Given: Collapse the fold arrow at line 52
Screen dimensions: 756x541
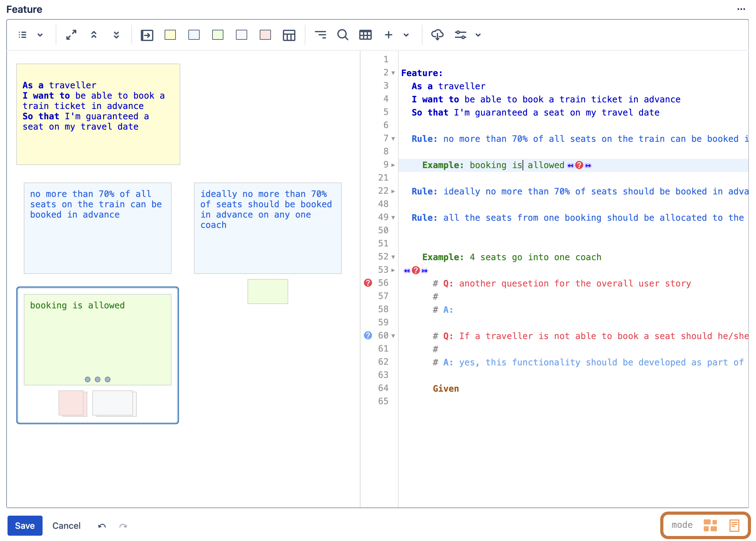Looking at the screenshot, I should (x=393, y=257).
